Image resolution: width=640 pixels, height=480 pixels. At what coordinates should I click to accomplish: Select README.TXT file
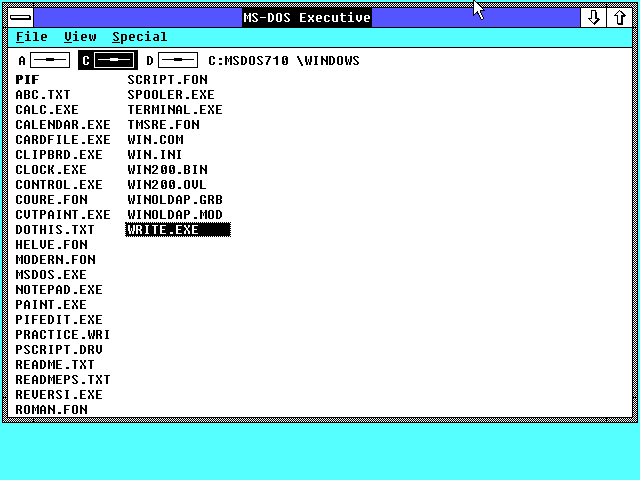point(55,364)
